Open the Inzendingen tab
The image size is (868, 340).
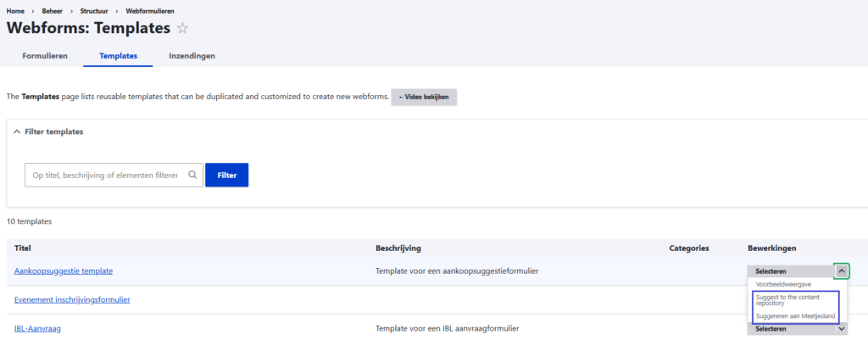[192, 56]
